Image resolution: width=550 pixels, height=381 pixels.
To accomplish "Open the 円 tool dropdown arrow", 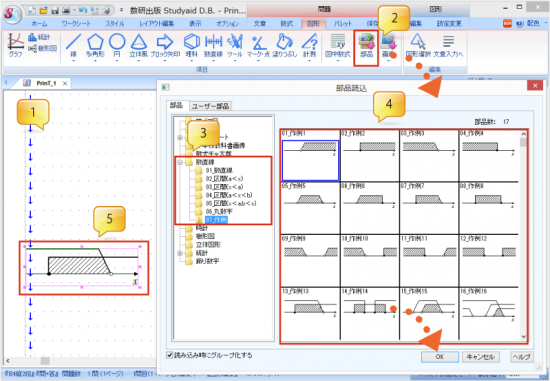I will [117, 61].
